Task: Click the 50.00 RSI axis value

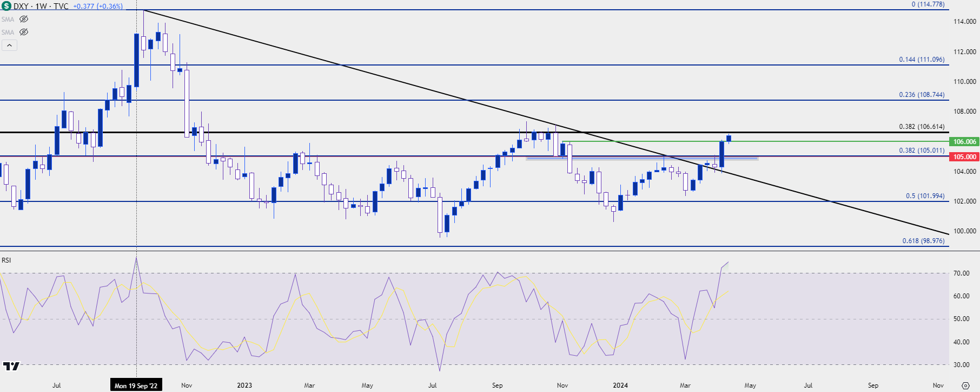Action: [961, 319]
